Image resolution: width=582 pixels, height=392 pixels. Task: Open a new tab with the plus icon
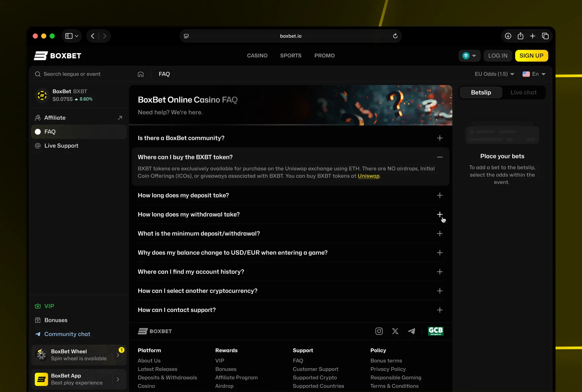(x=533, y=36)
